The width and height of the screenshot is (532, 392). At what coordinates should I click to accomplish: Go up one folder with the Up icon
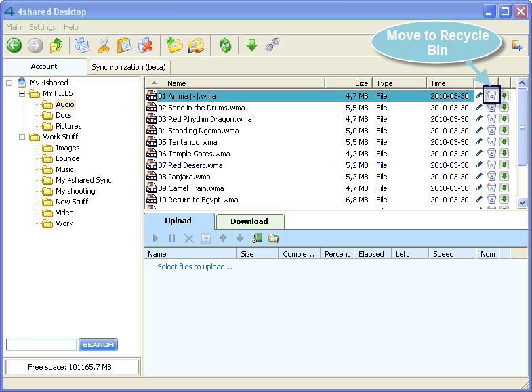pos(56,45)
